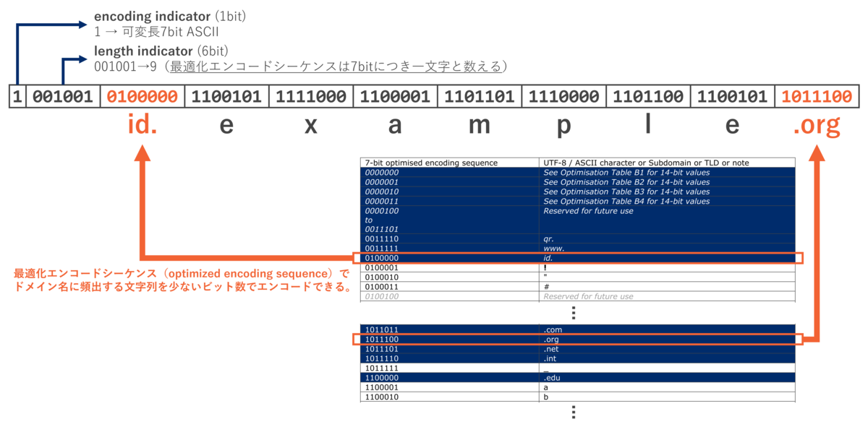Click the "1100001" cell in the bit row
Viewport: 868px width, 435px height.
coord(395,98)
